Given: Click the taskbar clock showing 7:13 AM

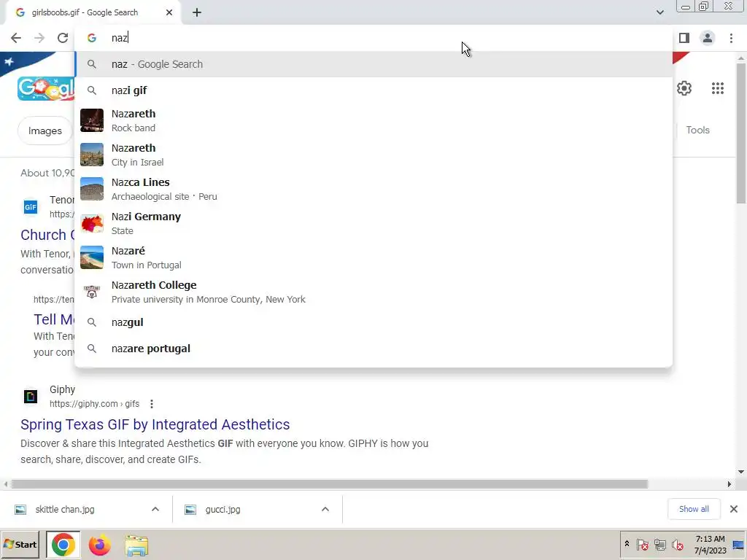Looking at the screenshot, I should pyautogui.click(x=710, y=545).
